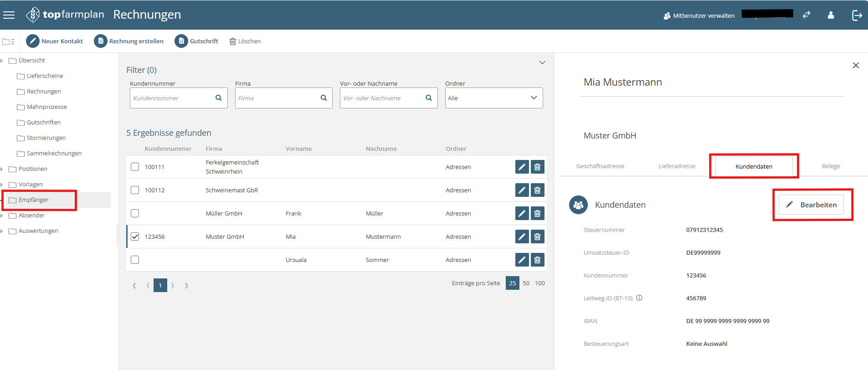Delete the Müller GmbH row via trash icon
Screen dimensions: 868x370
point(538,213)
